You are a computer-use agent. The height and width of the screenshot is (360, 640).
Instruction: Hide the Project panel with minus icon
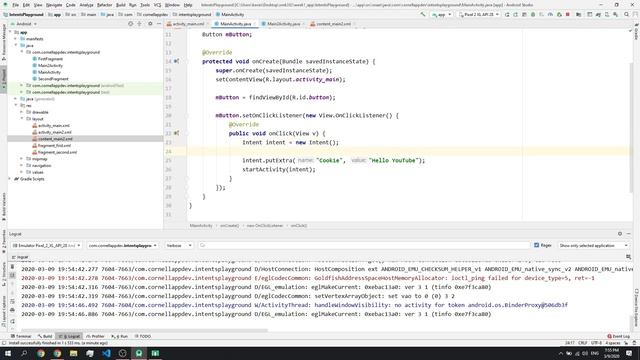159,24
